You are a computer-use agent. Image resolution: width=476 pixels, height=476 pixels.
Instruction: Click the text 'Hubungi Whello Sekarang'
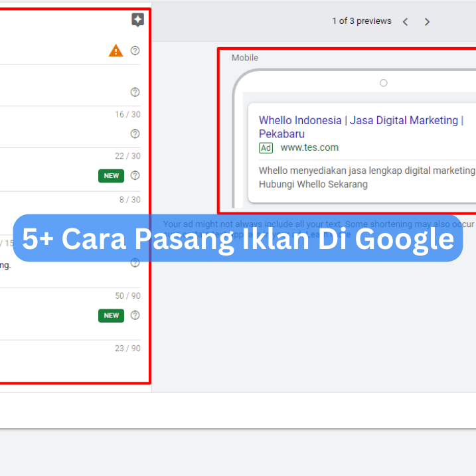(313, 185)
